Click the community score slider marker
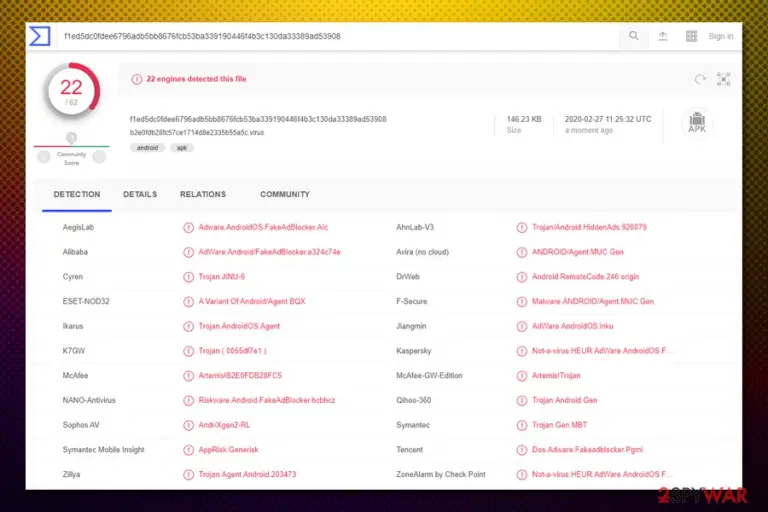Image resolution: width=768 pixels, height=512 pixels. [72, 138]
